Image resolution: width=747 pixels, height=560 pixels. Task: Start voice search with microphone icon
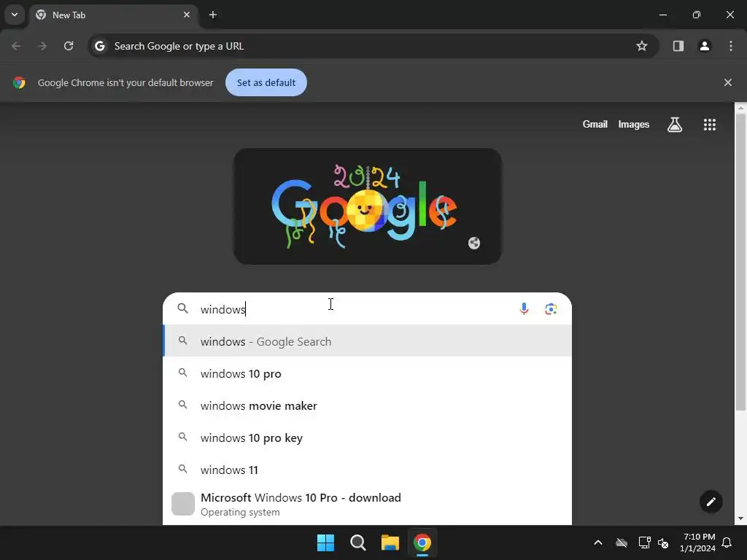[x=524, y=309]
